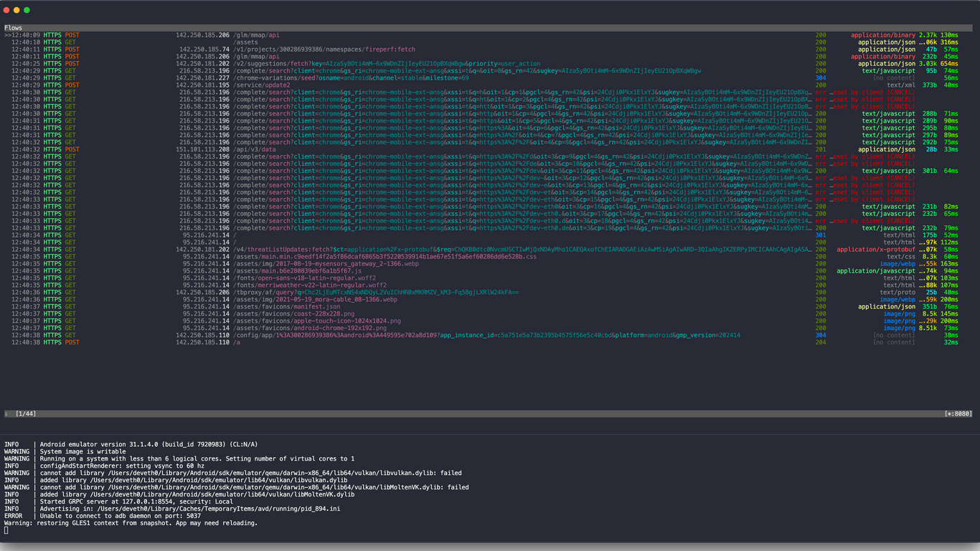Click the green maximize window button
The width and height of the screenshot is (980, 551).
coord(27,10)
